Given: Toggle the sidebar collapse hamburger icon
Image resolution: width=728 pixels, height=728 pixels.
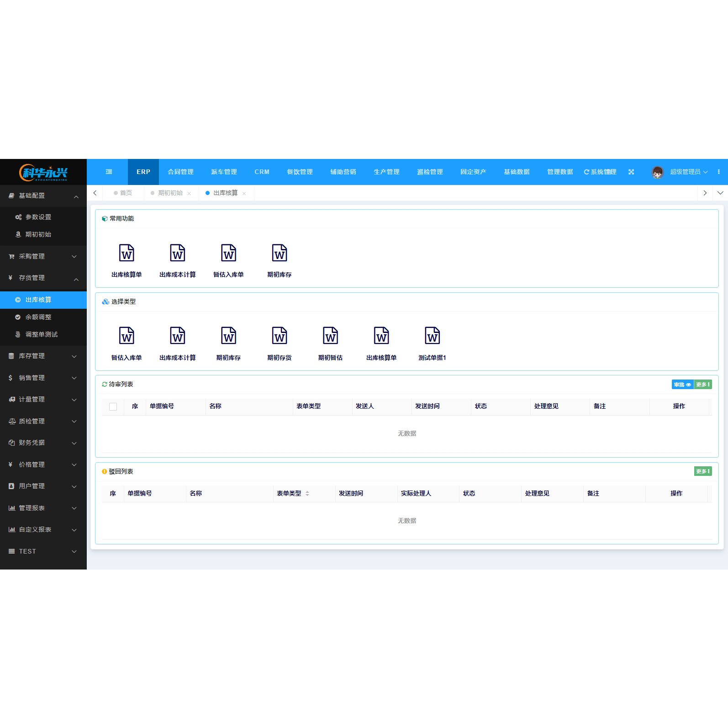Looking at the screenshot, I should [109, 172].
